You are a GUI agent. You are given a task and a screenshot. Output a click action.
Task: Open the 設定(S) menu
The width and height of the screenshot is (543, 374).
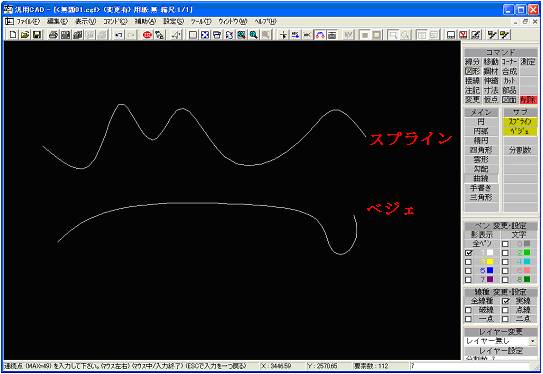coord(174,21)
